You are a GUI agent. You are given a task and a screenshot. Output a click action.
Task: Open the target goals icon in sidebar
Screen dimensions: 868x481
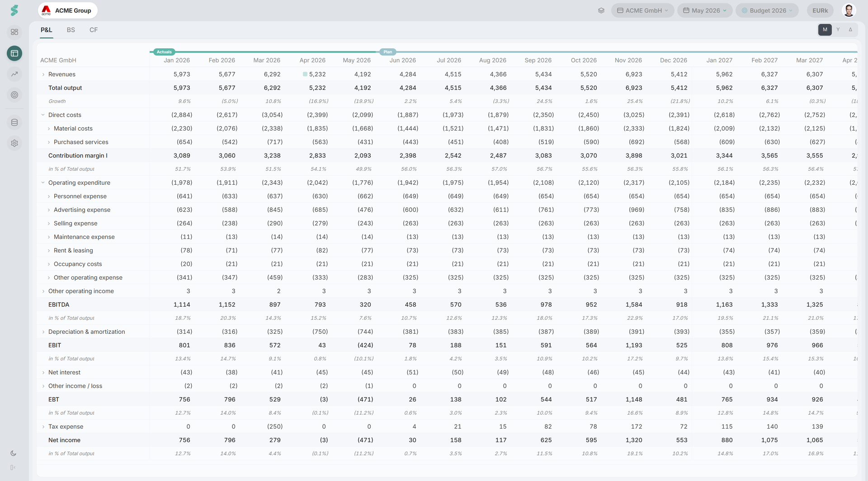14,95
